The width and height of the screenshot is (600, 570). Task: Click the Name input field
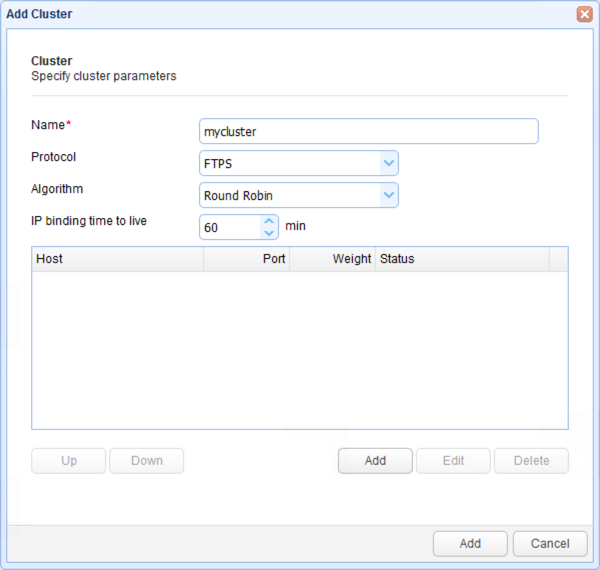pyautogui.click(x=368, y=131)
